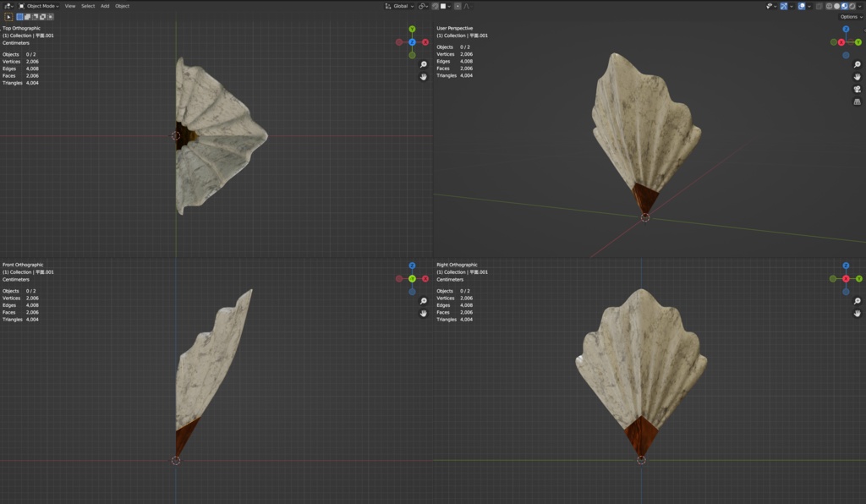Toggle the snapping magnet icon

click(436, 6)
